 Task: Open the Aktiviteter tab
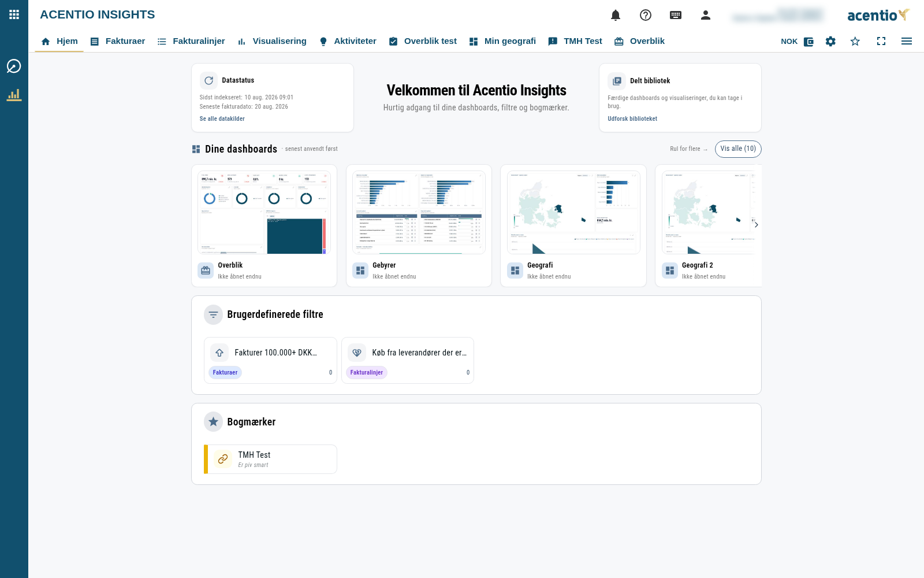click(348, 41)
